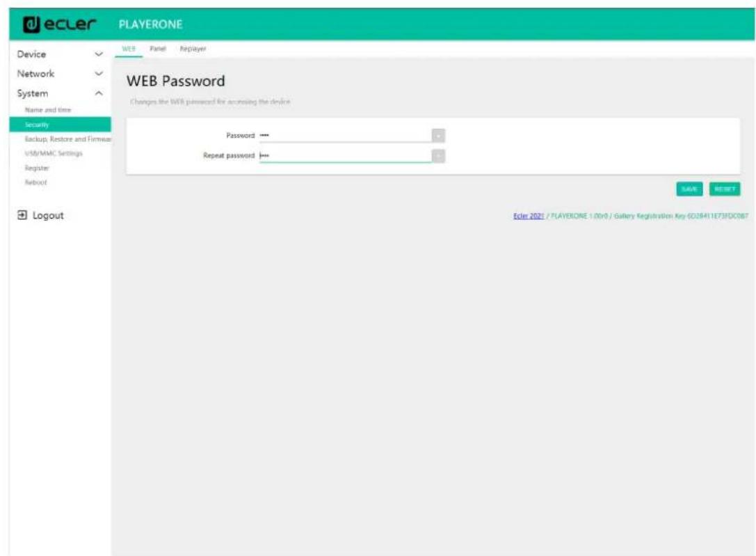Switch to the Panel tab
This screenshot has width=756, height=556.
[158, 49]
